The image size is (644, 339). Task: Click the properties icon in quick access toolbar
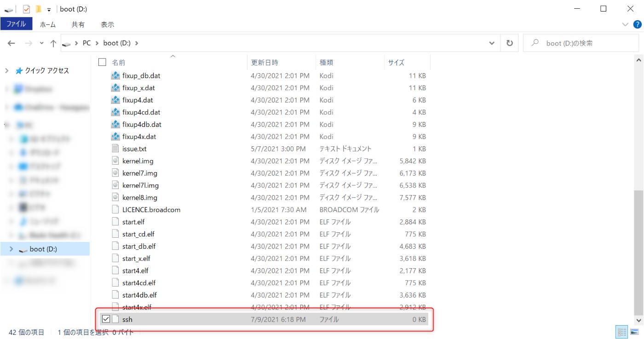[26, 9]
